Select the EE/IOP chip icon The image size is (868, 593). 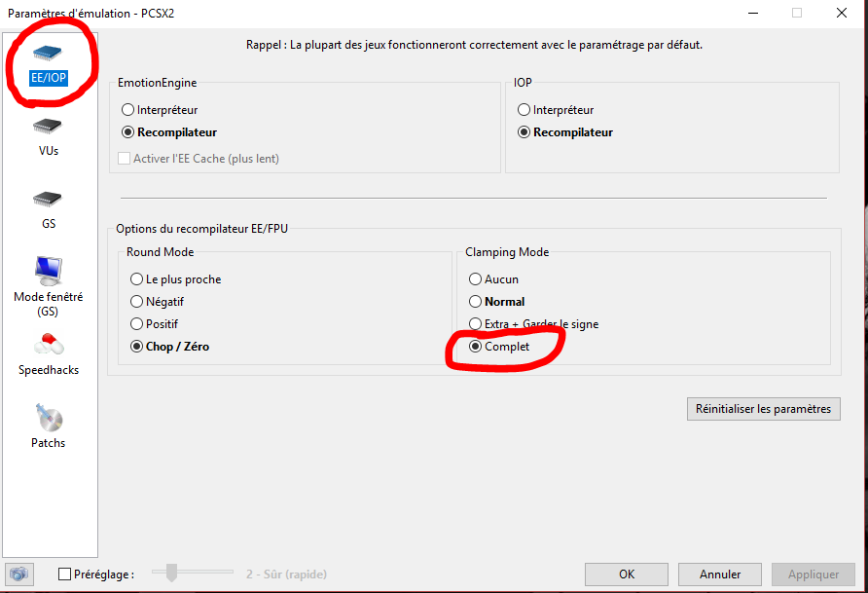click(x=48, y=53)
